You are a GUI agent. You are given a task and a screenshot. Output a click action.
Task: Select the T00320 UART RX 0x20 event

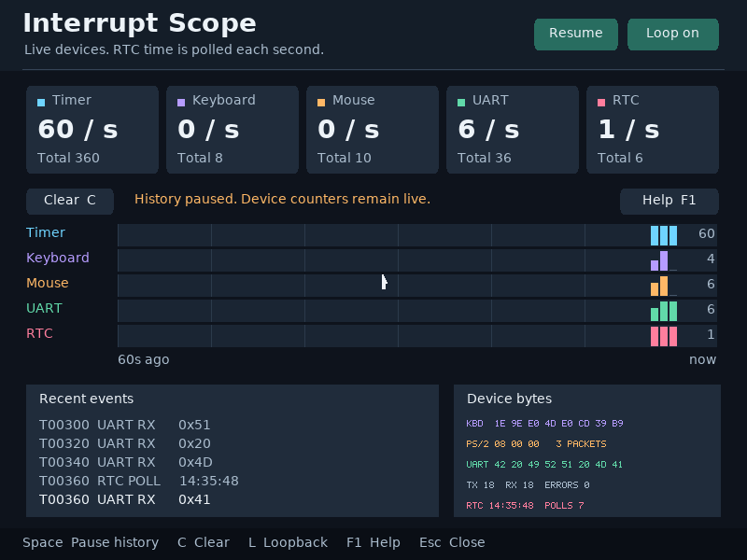[x=125, y=443]
